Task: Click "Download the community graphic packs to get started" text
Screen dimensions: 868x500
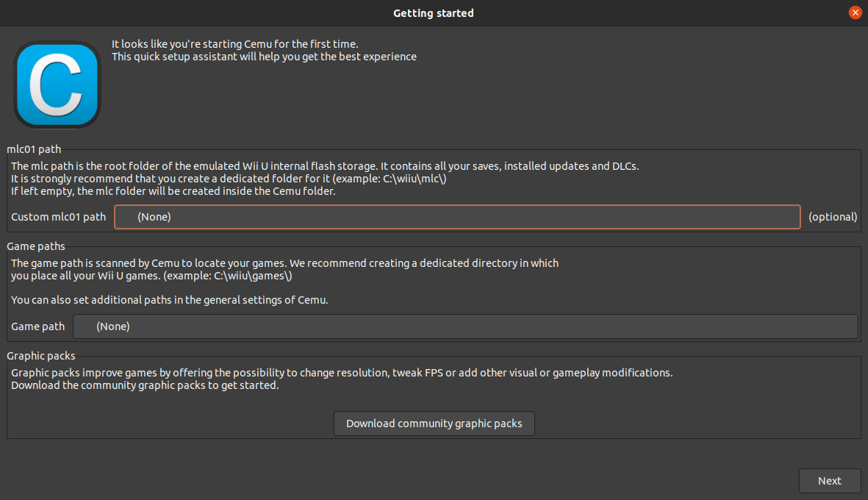Action: tap(145, 385)
